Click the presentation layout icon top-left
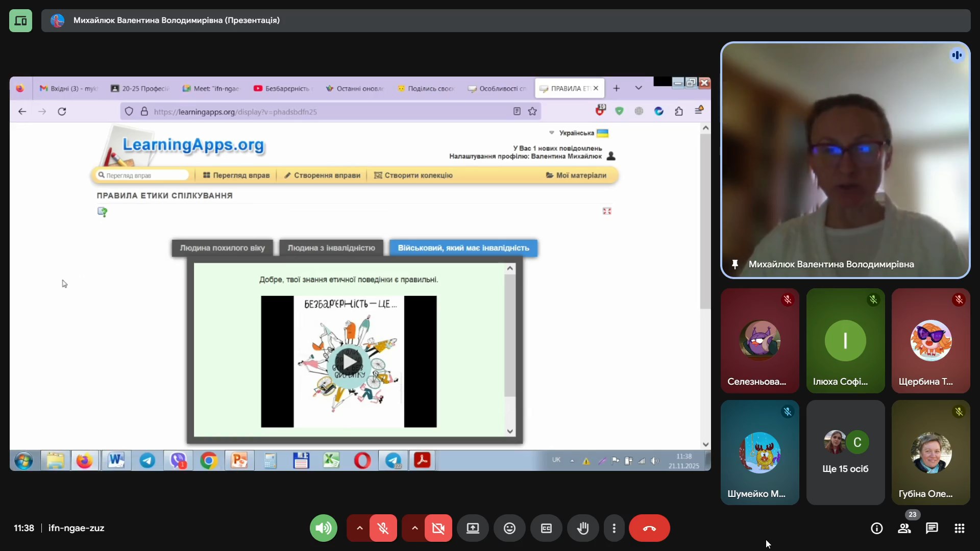The width and height of the screenshot is (980, 551). (20, 20)
